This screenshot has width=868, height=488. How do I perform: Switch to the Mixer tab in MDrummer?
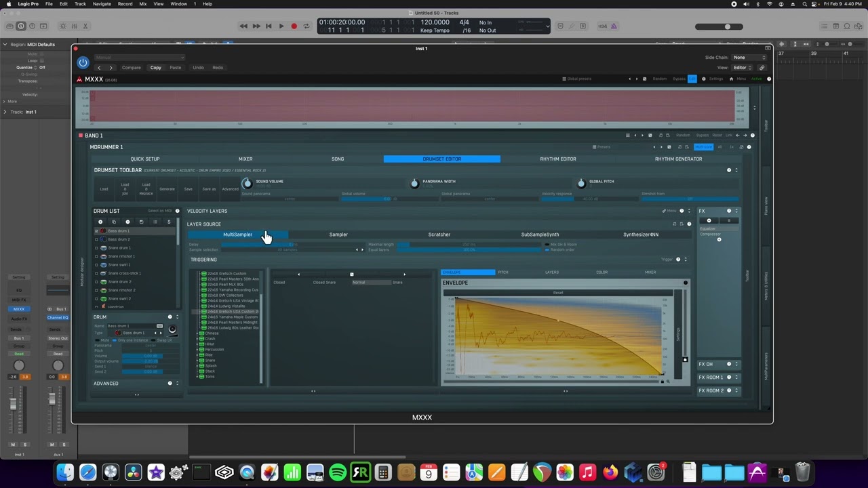click(245, 159)
